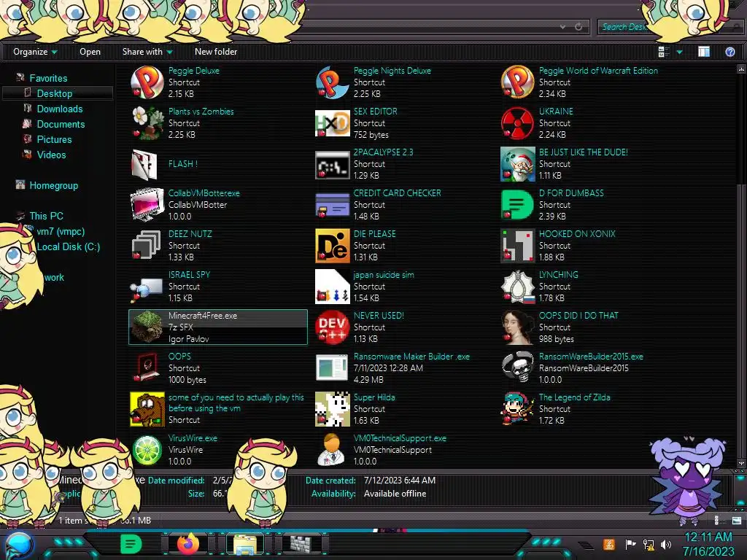Select the ISRAEL SPY shortcut icon
Viewport: 747px width, 560px height.
coord(147,289)
